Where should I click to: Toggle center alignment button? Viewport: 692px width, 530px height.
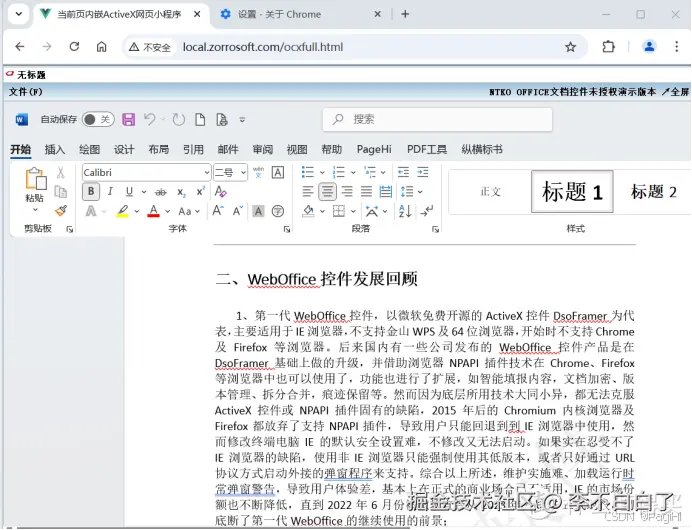[327, 192]
